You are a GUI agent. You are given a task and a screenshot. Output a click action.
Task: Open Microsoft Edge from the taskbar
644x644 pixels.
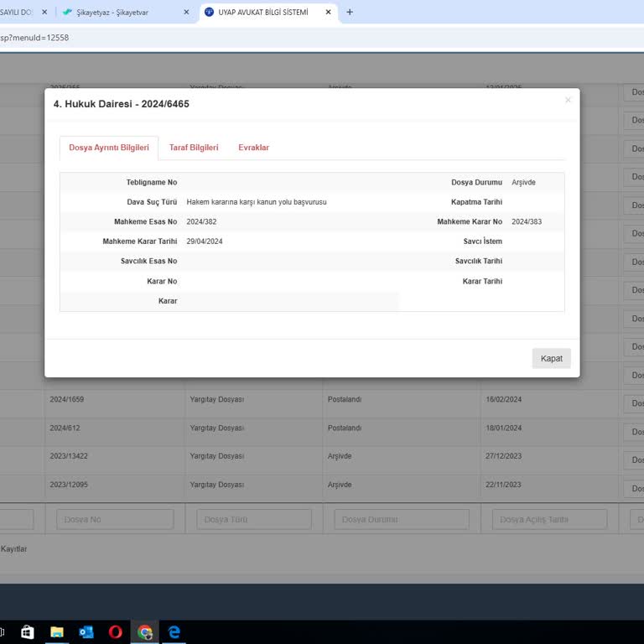[x=174, y=631]
